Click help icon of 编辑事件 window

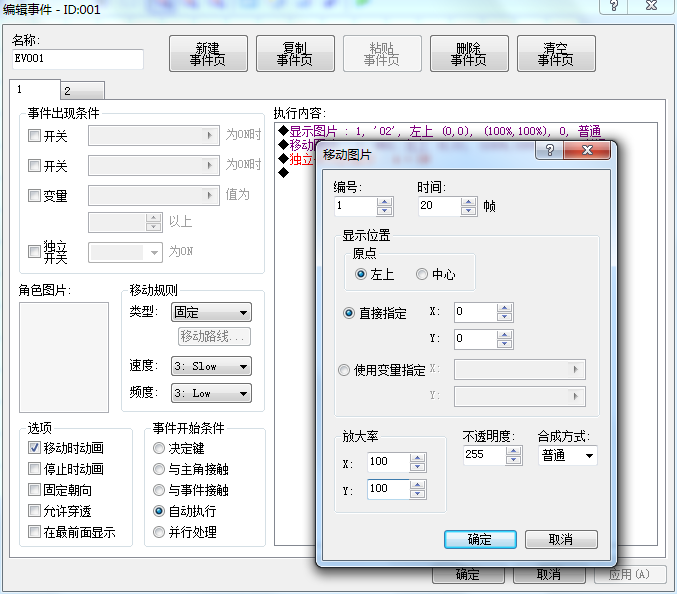(614, 6)
